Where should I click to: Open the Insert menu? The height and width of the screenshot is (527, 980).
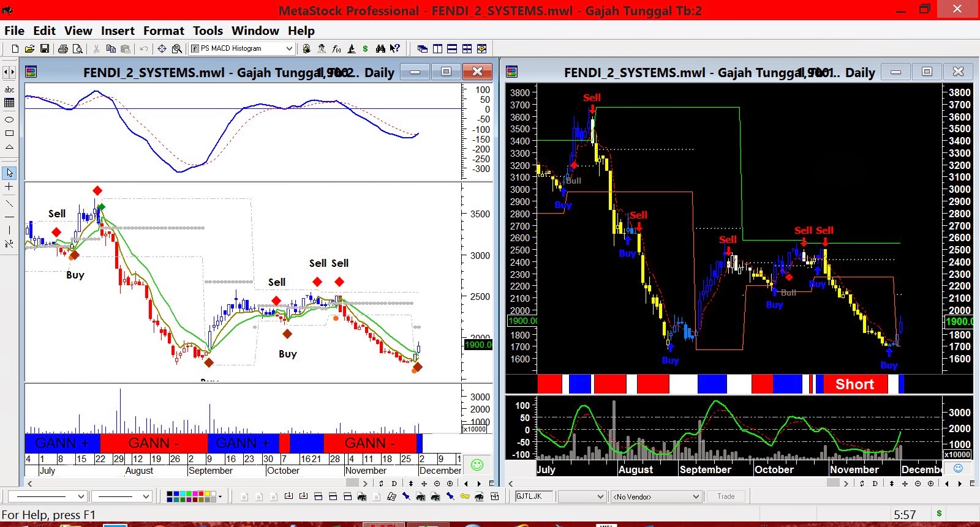pyautogui.click(x=118, y=31)
